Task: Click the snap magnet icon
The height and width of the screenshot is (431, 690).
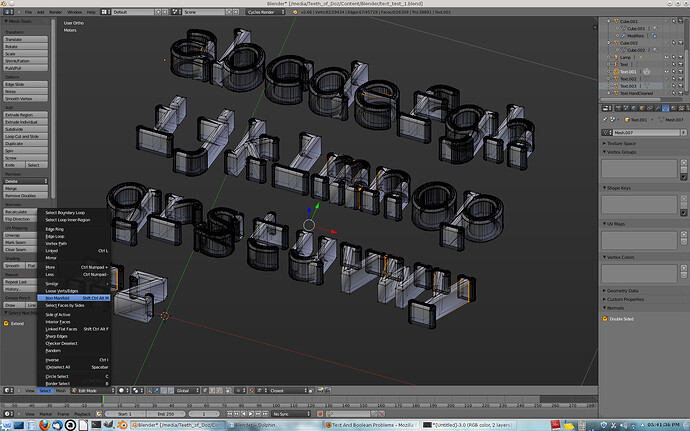Action: coord(252,390)
